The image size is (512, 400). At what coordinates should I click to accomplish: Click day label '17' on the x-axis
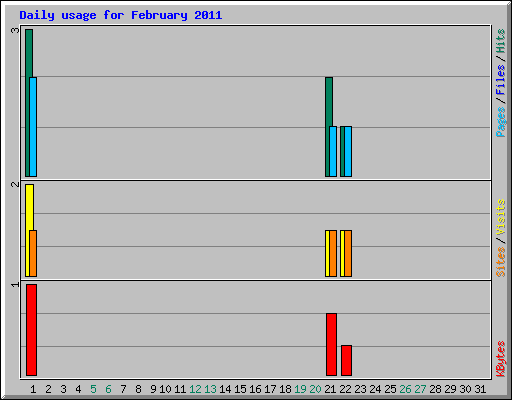tap(270, 389)
